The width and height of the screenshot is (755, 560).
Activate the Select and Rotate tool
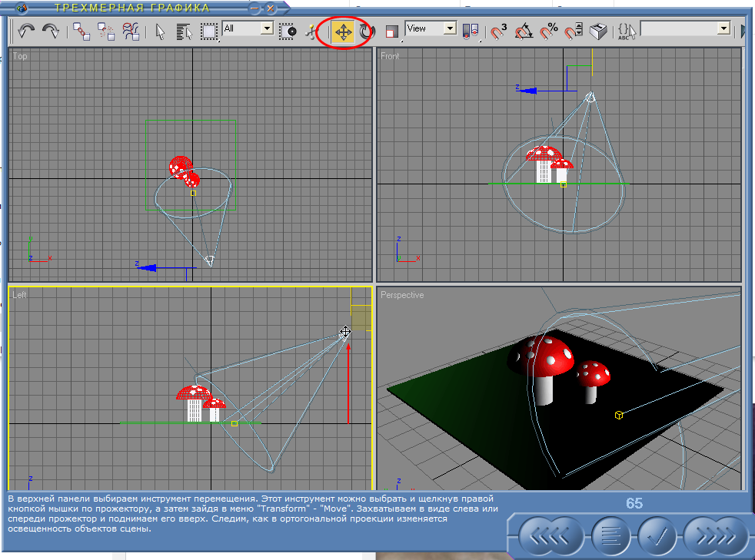pyautogui.click(x=368, y=32)
